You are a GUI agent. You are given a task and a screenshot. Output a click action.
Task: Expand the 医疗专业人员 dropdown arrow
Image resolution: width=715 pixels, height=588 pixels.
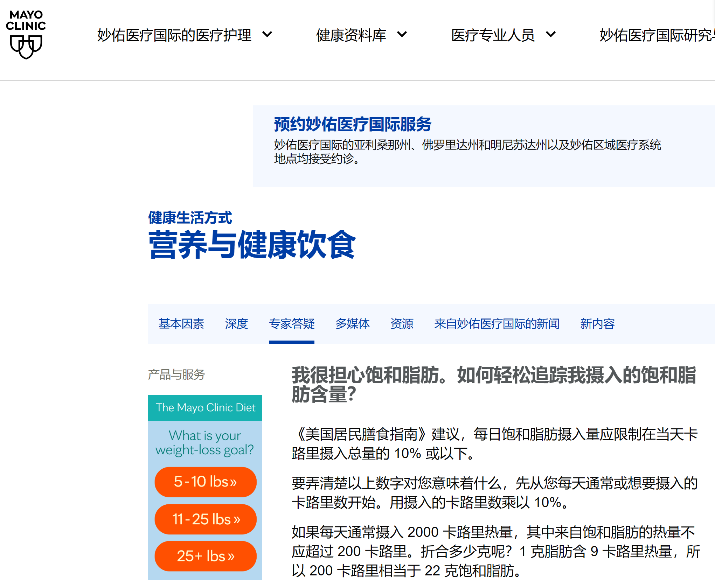click(x=551, y=35)
